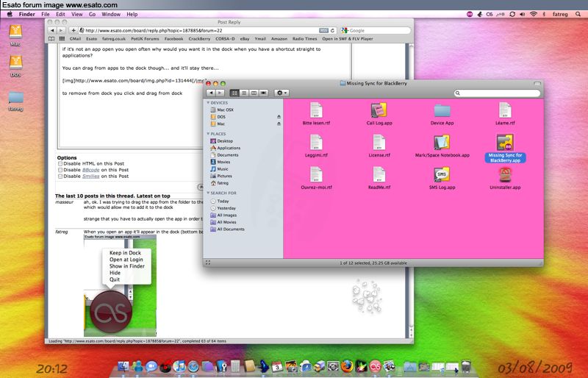Disable Smilies on this Post checkbox
Viewport: 588px width, 378px height.
pos(60,176)
